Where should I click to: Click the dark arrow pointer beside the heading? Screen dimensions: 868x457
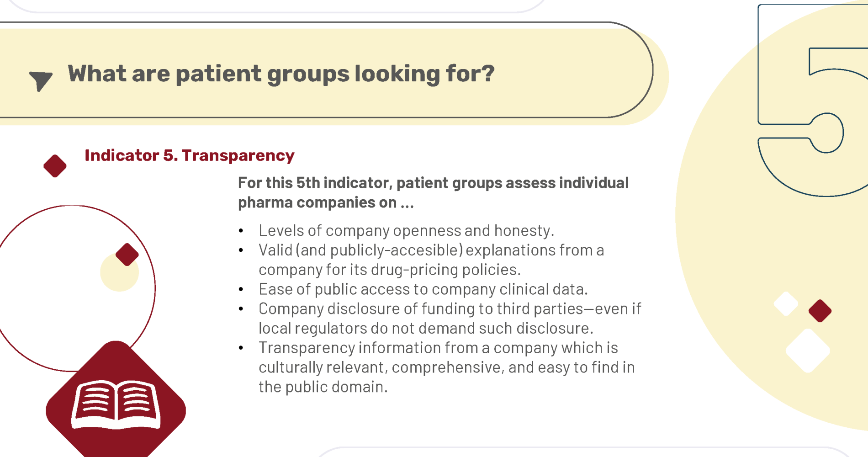(x=41, y=81)
